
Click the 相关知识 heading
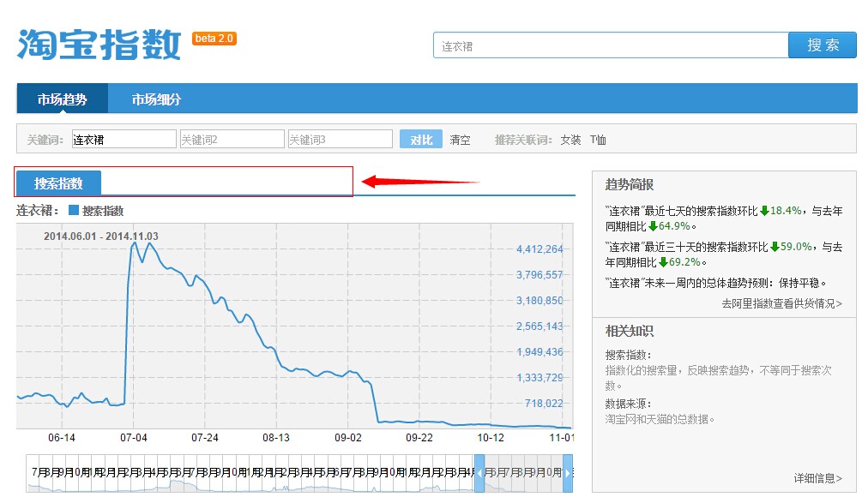coord(630,331)
